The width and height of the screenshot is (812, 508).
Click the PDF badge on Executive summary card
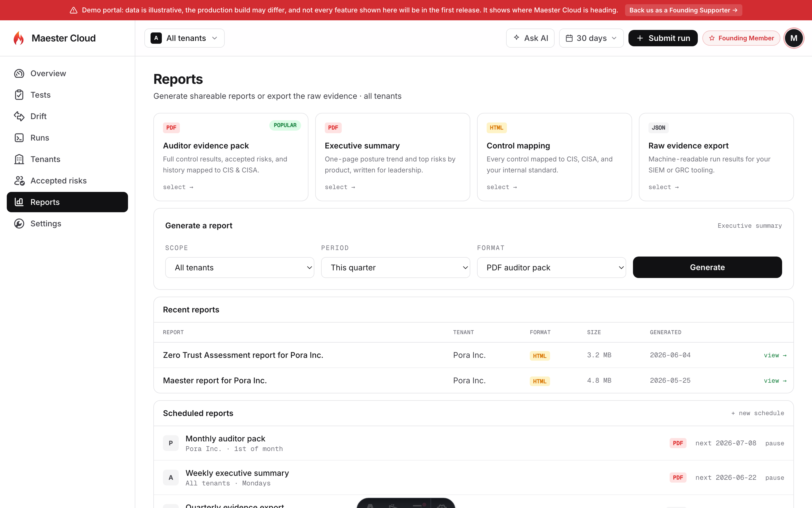tap(333, 128)
